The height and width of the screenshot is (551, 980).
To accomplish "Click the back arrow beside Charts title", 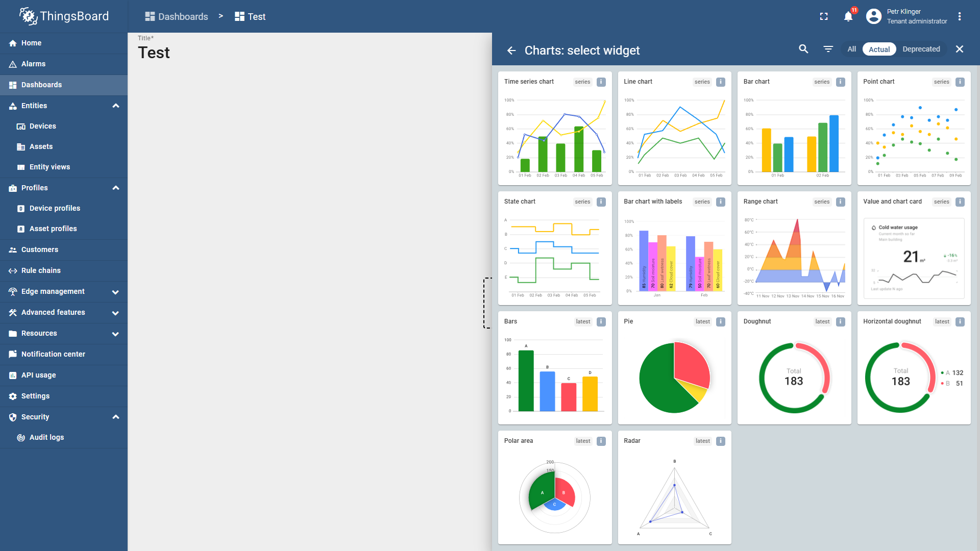I will [511, 50].
